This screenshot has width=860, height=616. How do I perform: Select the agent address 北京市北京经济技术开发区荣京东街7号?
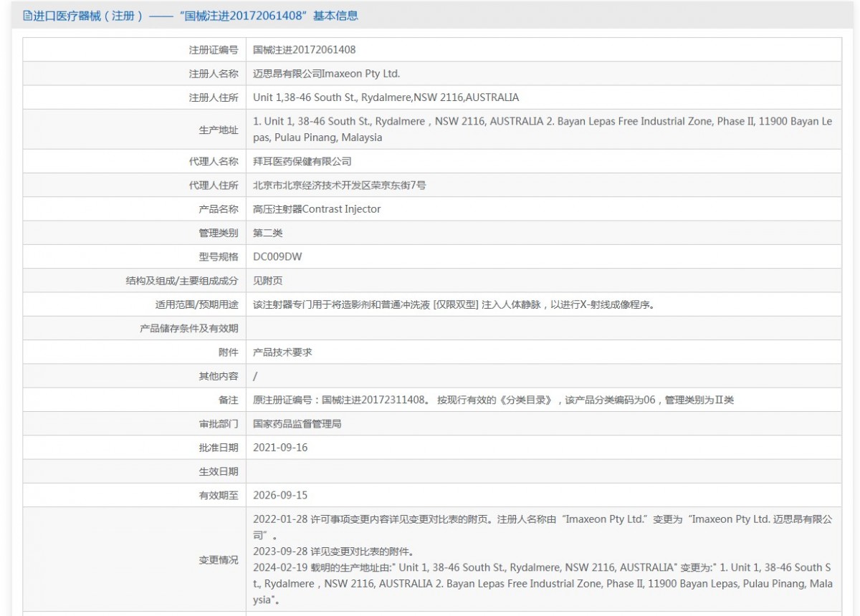click(x=340, y=185)
